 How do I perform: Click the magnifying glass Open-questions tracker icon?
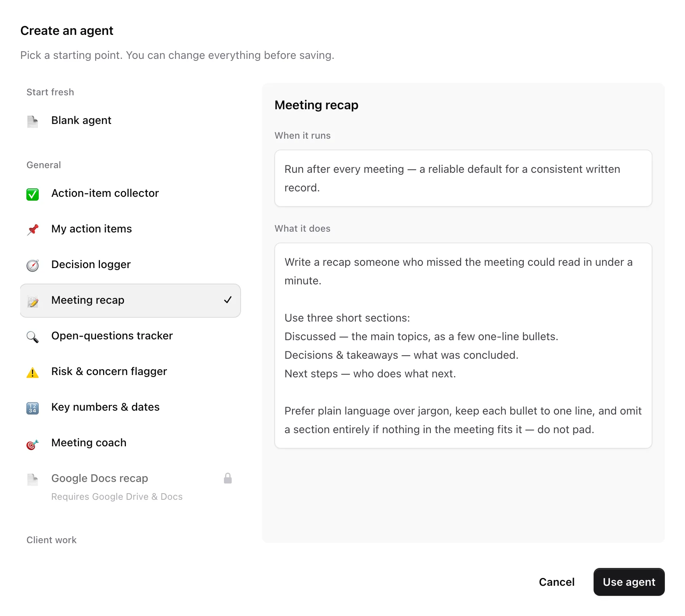click(x=33, y=337)
